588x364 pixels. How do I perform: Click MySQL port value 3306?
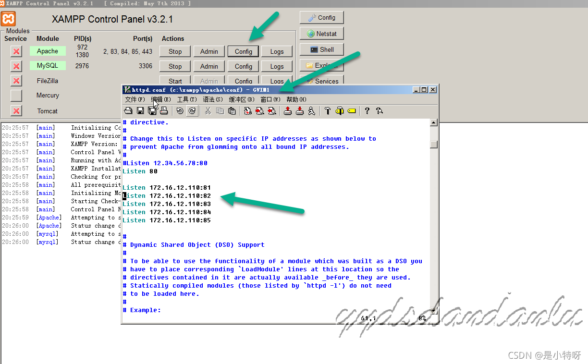click(146, 66)
